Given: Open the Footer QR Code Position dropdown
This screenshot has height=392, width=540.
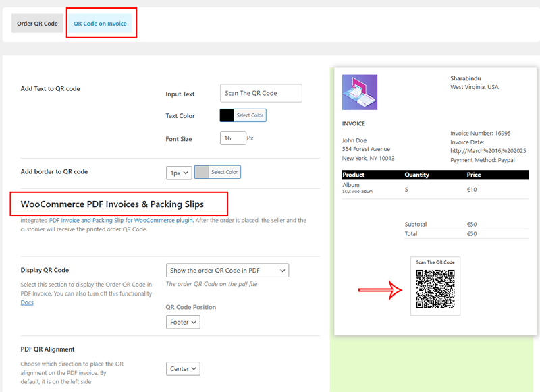Looking at the screenshot, I should (184, 323).
